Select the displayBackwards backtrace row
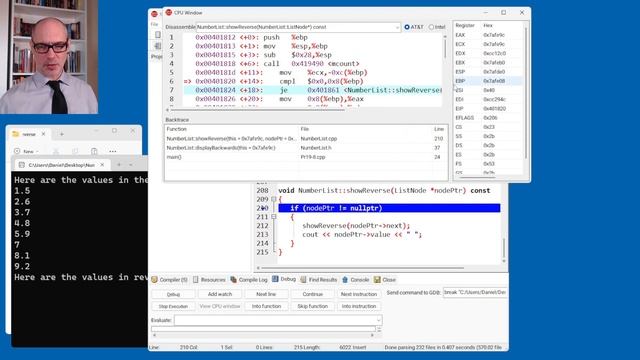 click(305, 148)
